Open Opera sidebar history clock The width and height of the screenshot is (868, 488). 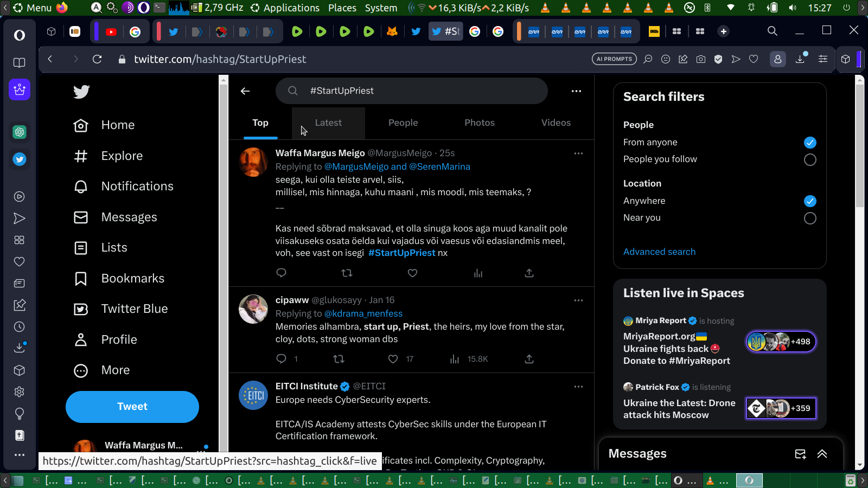click(x=20, y=326)
